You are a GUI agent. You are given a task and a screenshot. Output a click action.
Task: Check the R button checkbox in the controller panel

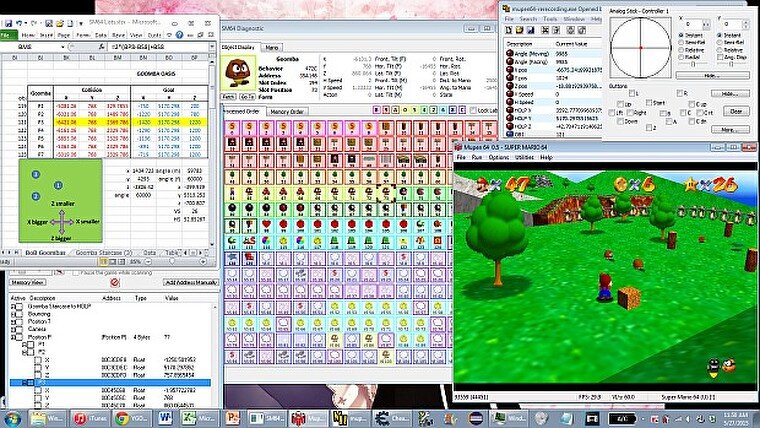tap(680, 93)
